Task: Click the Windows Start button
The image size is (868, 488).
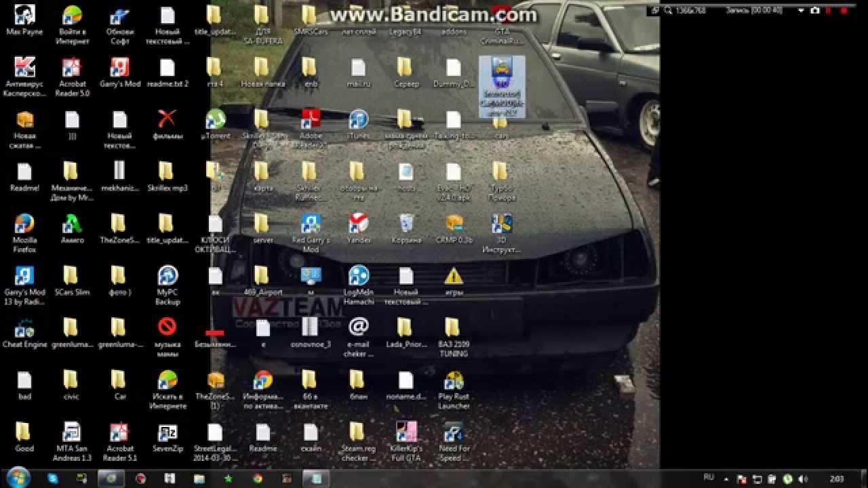Action: 17,476
